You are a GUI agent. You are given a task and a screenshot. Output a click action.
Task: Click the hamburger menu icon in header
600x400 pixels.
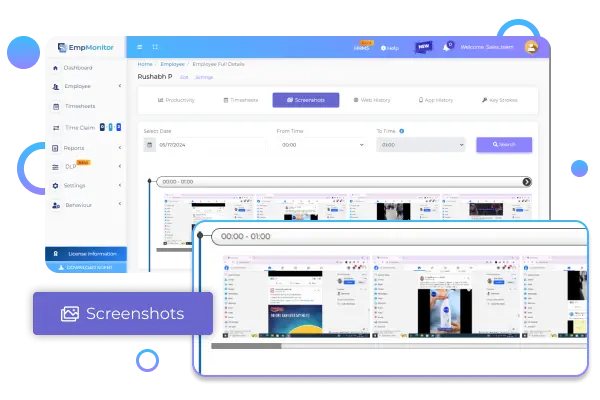139,47
